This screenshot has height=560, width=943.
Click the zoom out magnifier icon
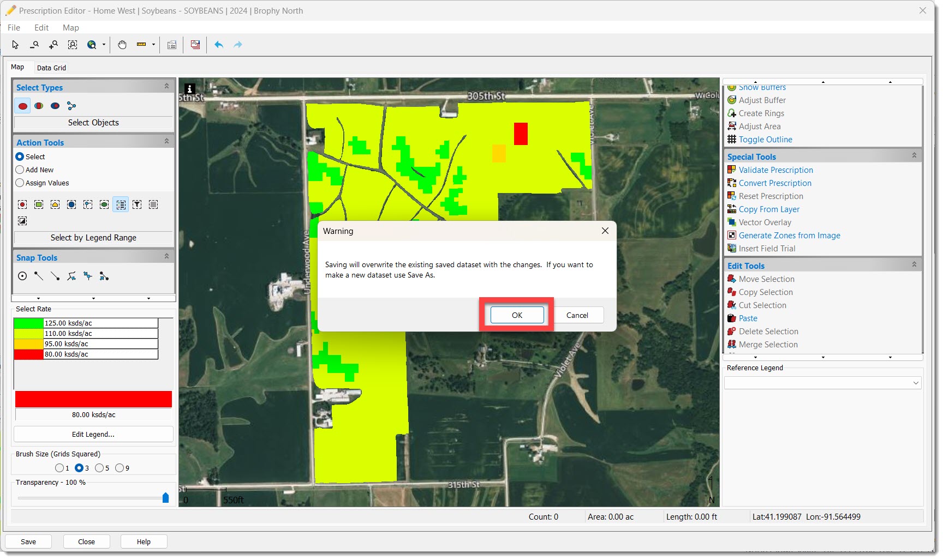[x=34, y=45]
